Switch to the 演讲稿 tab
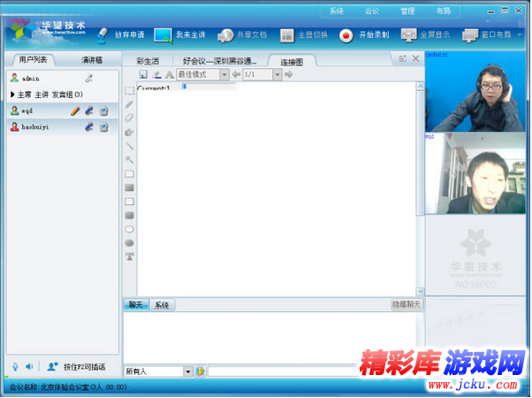 tap(92, 60)
